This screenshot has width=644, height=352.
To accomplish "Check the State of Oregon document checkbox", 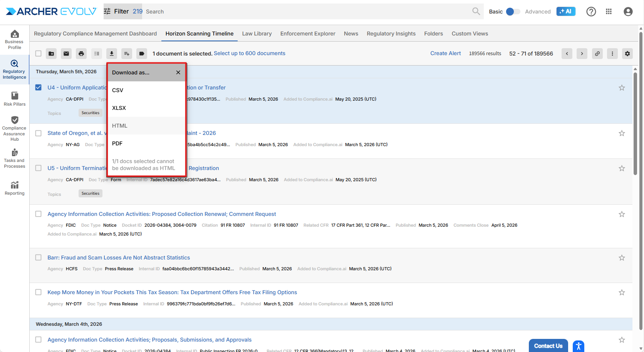I will pos(39,133).
